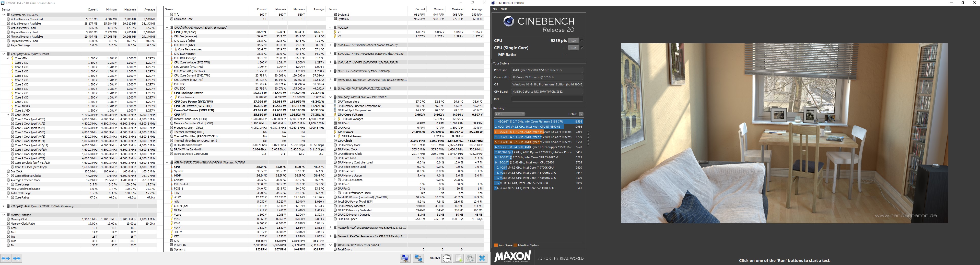Click HWiNFO expand columns arrows button
980x265 pixels.
click(x=6, y=258)
